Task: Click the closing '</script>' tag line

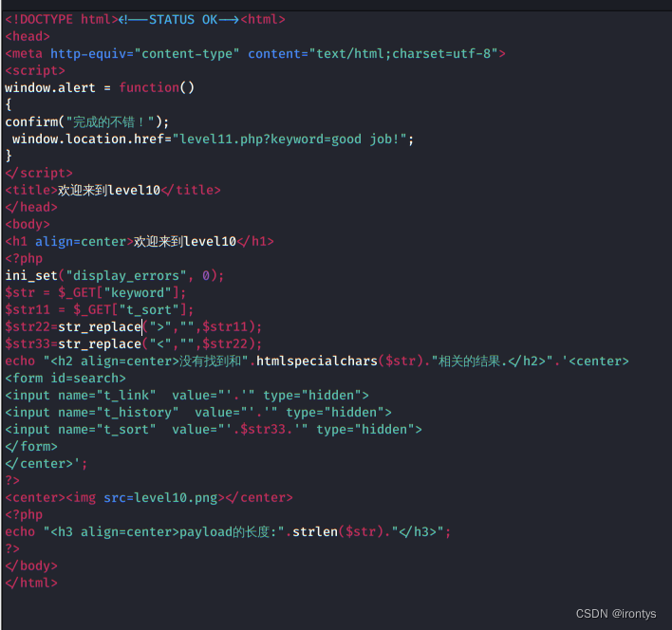Action: point(39,174)
